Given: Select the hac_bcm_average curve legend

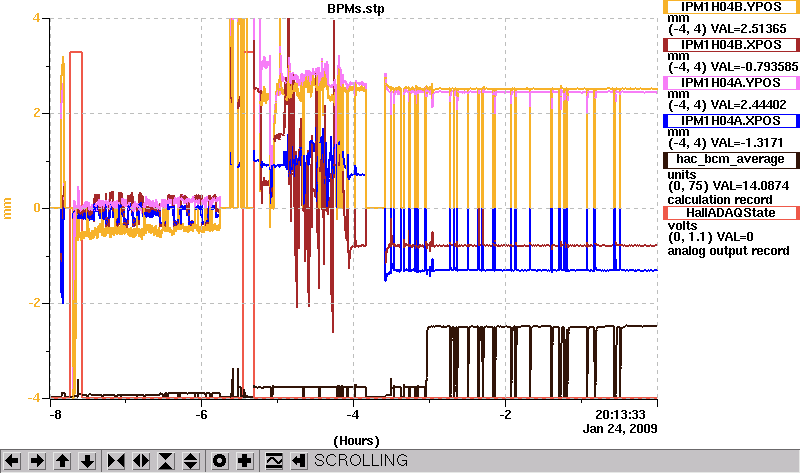Looking at the screenshot, I should (x=731, y=160).
